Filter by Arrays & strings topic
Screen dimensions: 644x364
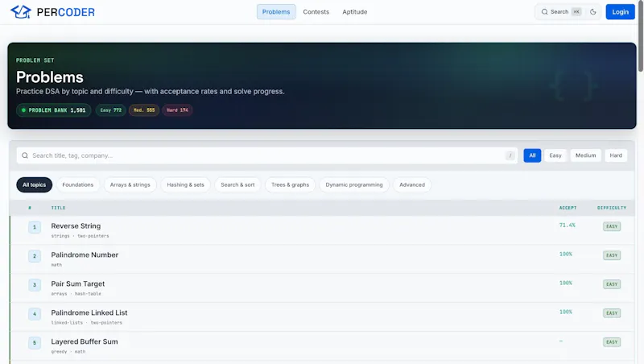pyautogui.click(x=130, y=185)
